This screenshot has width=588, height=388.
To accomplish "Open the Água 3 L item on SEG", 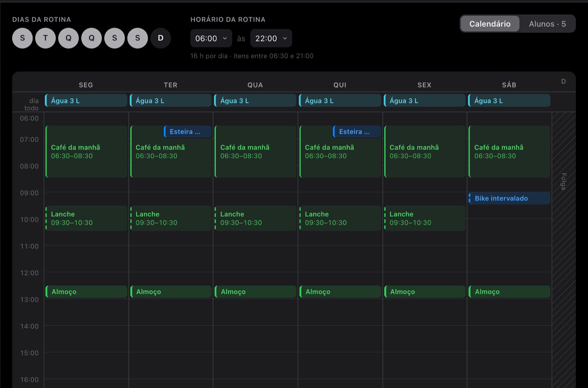I will (86, 100).
